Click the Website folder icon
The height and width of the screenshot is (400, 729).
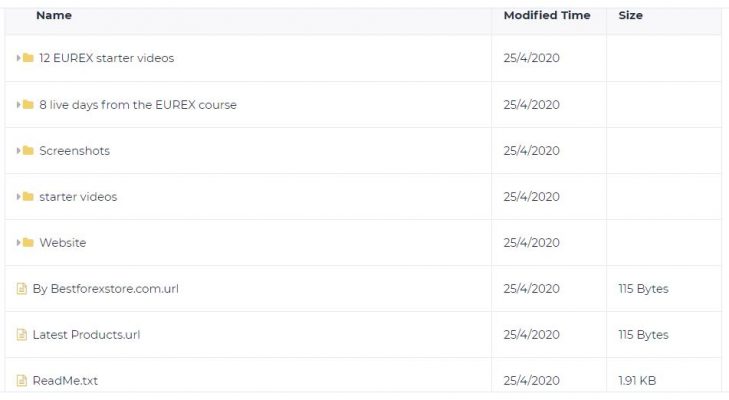tap(28, 242)
